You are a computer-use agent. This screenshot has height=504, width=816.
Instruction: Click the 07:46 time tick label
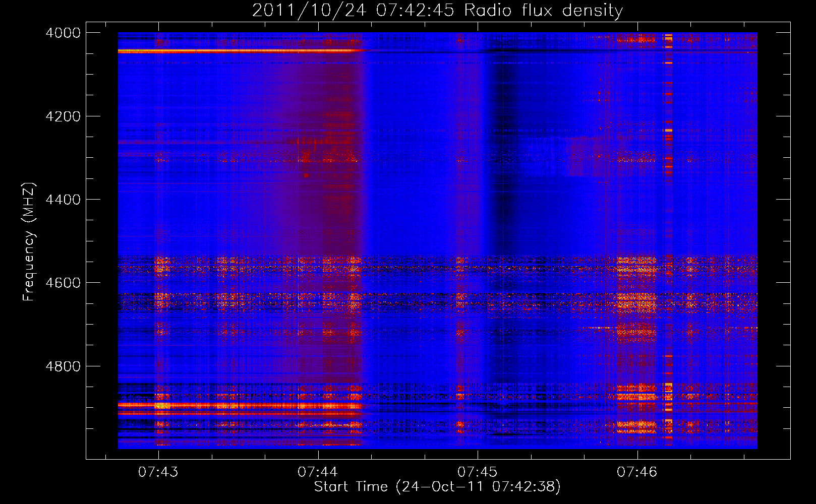tap(637, 472)
